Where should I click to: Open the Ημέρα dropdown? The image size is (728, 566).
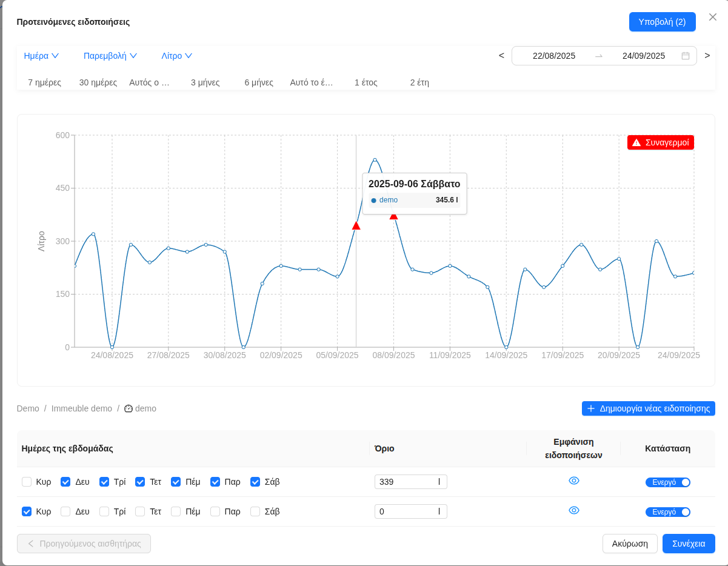pos(41,56)
